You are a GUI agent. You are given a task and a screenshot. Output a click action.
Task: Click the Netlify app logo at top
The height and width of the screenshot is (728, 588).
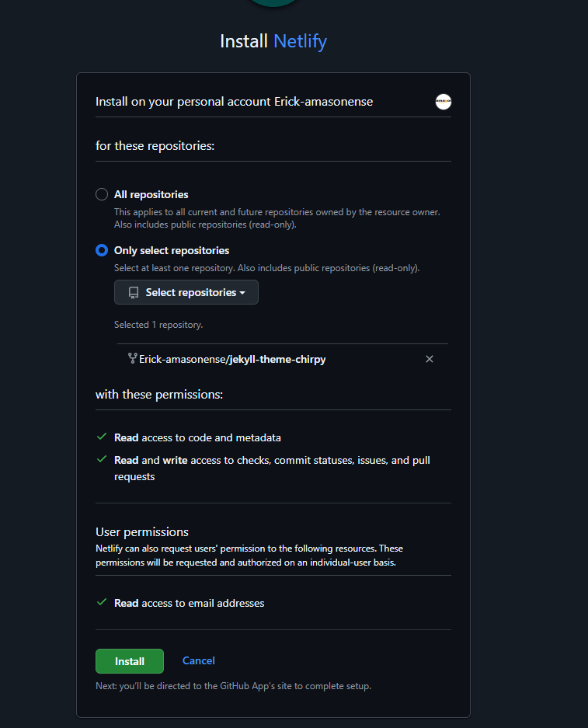[x=273, y=3]
